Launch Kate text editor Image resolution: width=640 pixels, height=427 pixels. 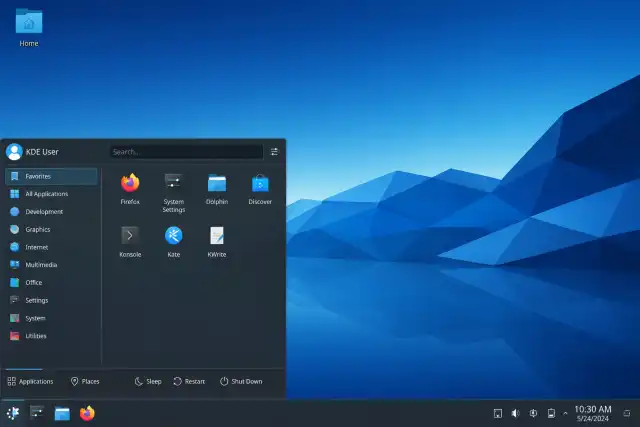(173, 241)
